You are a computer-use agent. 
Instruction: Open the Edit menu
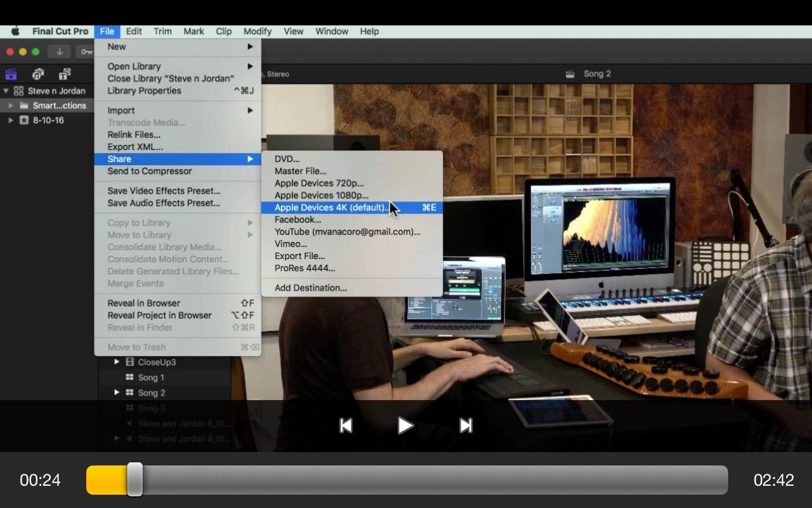(134, 31)
